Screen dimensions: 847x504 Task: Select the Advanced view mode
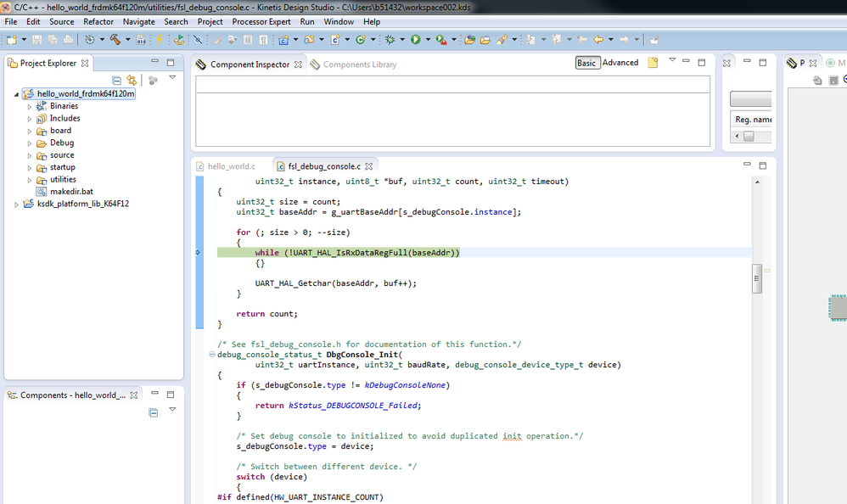pyautogui.click(x=620, y=63)
